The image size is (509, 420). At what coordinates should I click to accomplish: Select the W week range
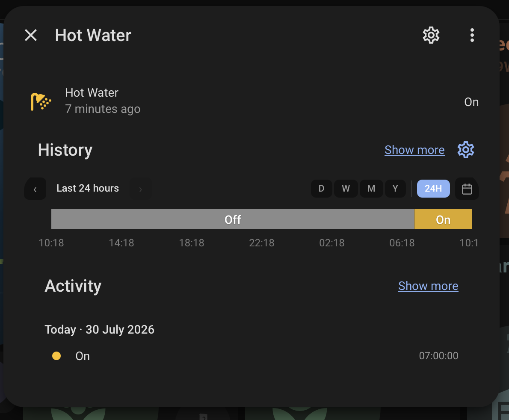tap(346, 189)
